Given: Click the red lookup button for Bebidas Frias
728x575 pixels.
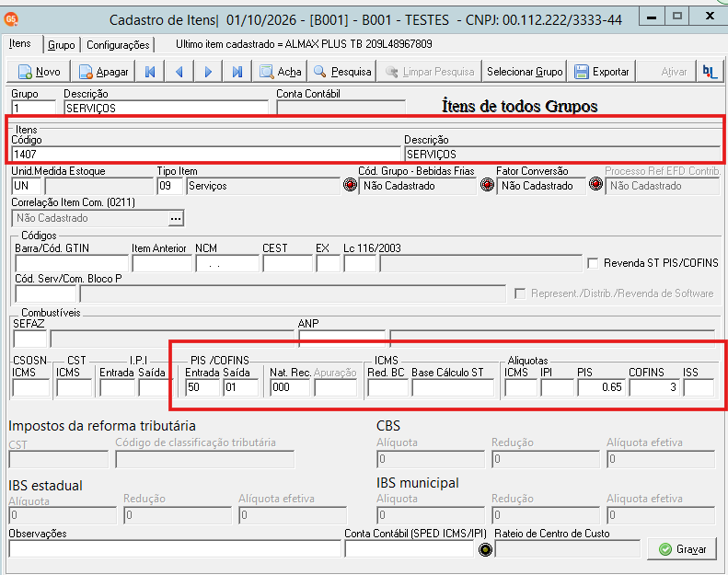Looking at the screenshot, I should (350, 185).
